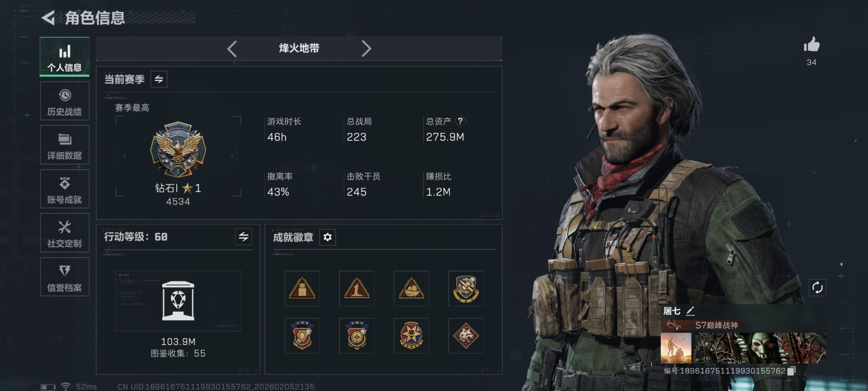Open the 历史战绩 tab
This screenshot has height=391, width=868.
65,101
